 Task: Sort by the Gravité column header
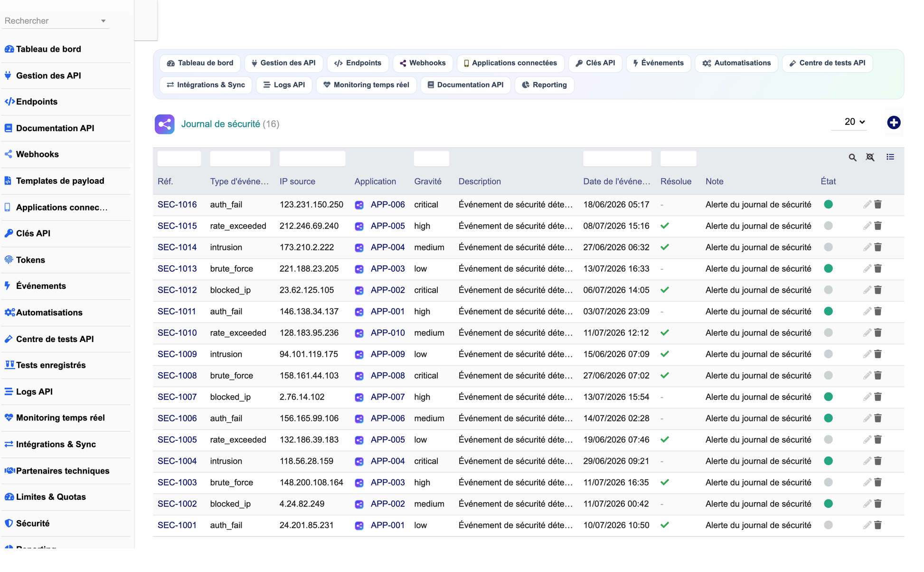428,181
